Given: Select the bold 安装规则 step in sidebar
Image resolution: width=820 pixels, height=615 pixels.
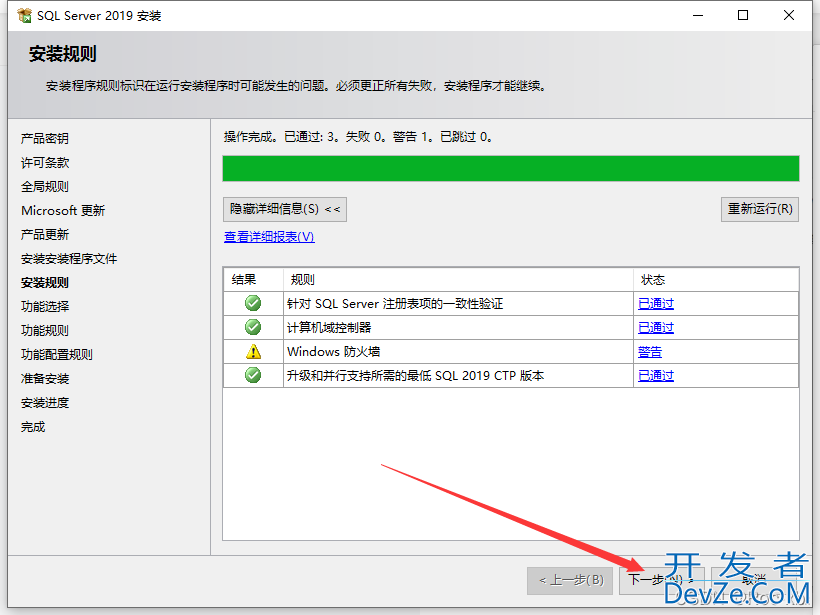Looking at the screenshot, I should pyautogui.click(x=45, y=283).
